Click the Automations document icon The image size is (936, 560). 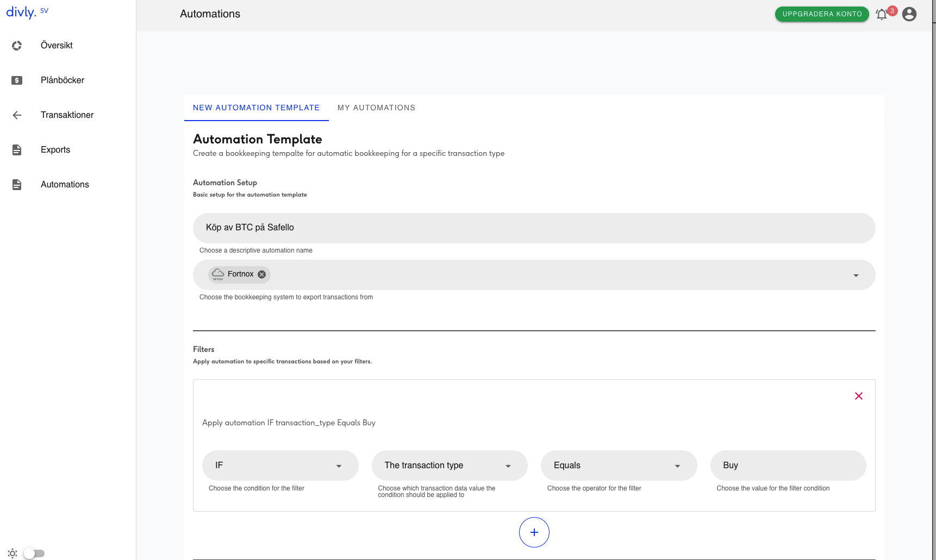tap(17, 185)
